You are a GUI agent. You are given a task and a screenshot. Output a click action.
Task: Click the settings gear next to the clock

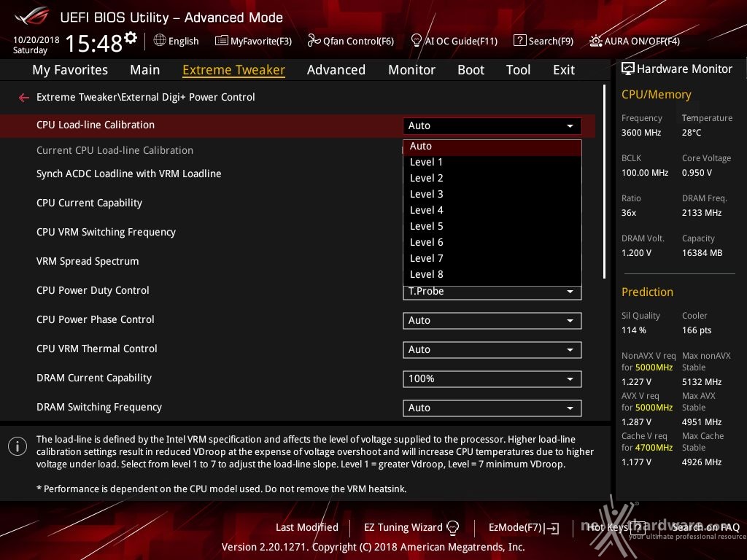coord(131,38)
